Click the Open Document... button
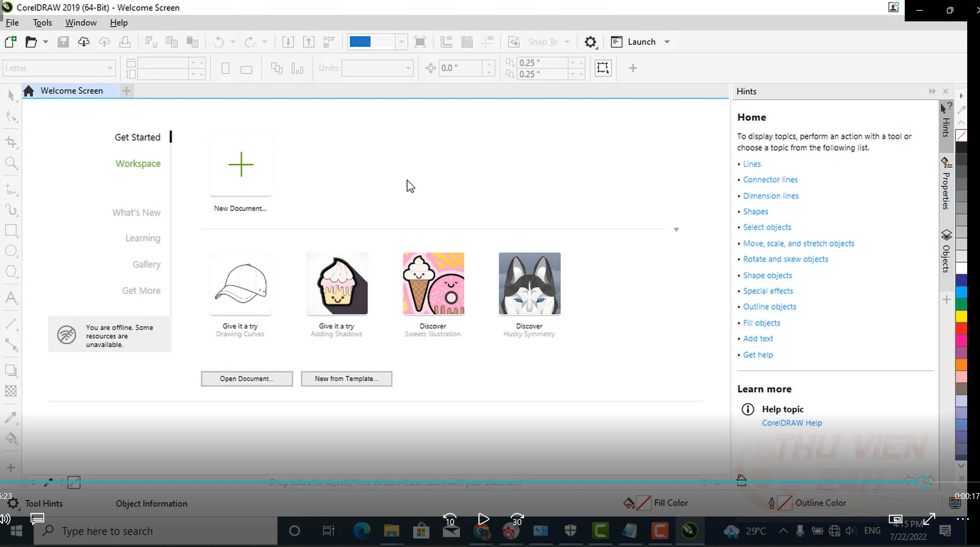The height and width of the screenshot is (547, 980). pos(247,379)
